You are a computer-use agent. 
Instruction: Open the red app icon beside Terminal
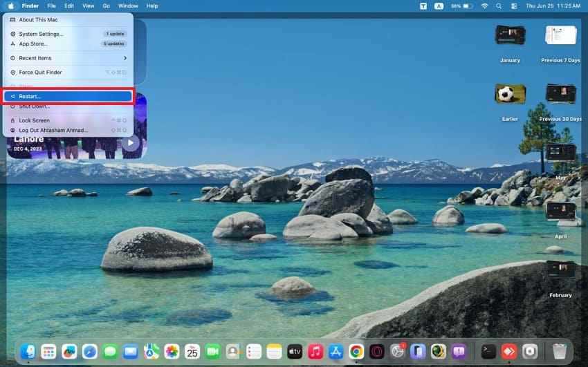(x=509, y=352)
